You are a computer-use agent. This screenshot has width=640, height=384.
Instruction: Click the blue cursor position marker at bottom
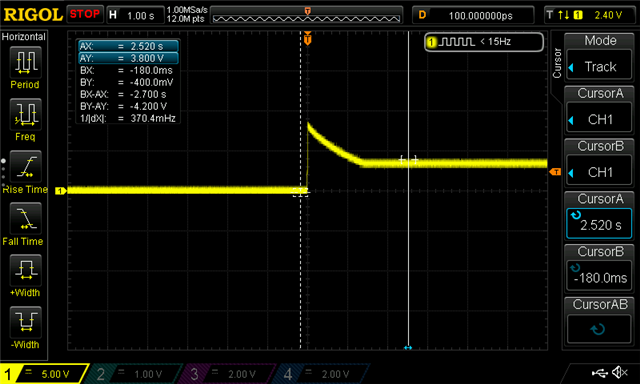(x=408, y=348)
